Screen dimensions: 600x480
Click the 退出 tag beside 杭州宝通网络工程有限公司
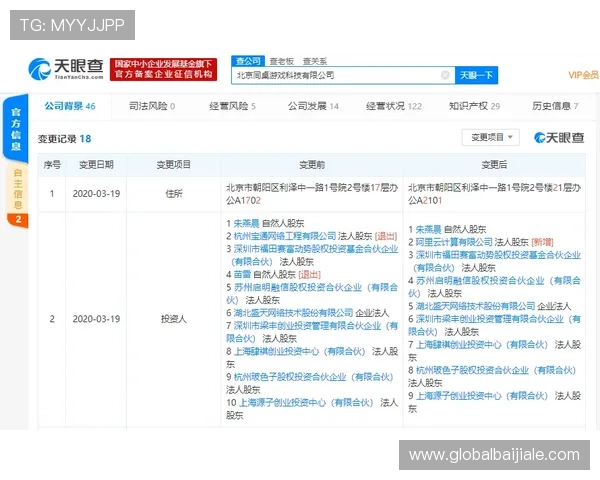[386, 236]
